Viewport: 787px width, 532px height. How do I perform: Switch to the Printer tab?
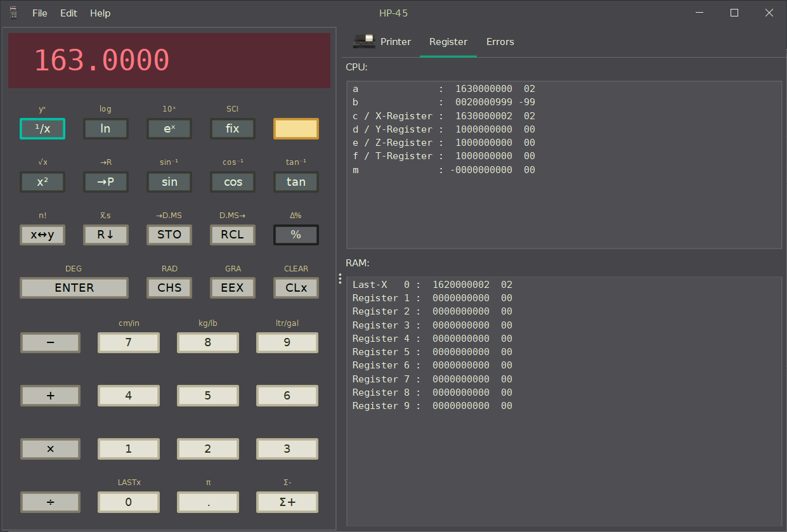tap(382, 42)
